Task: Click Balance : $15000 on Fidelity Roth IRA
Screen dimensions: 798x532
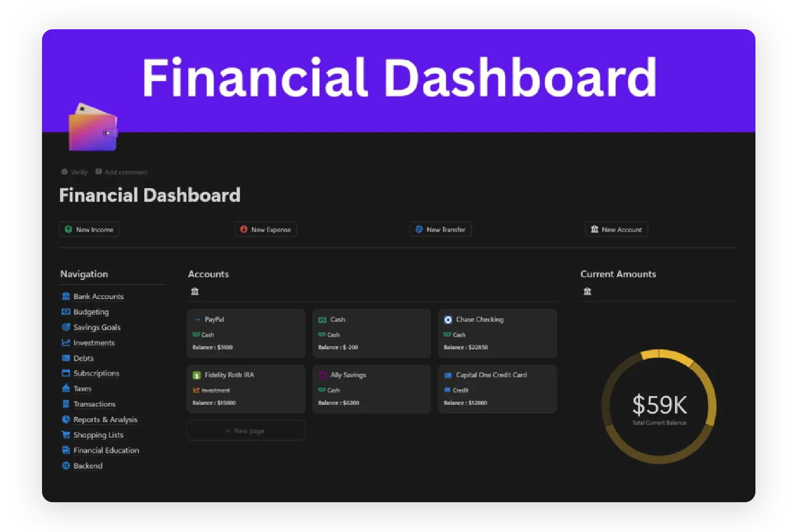Action: (x=214, y=403)
